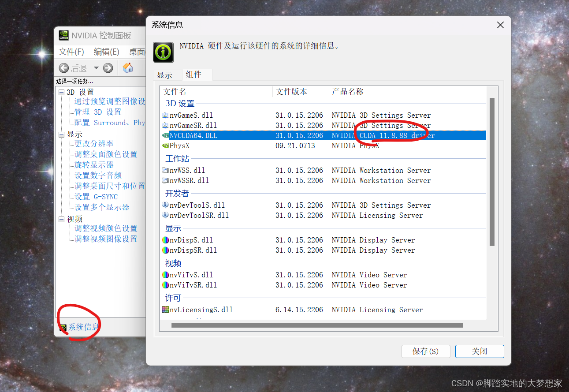Click the 开发者 group header

pyautogui.click(x=177, y=194)
